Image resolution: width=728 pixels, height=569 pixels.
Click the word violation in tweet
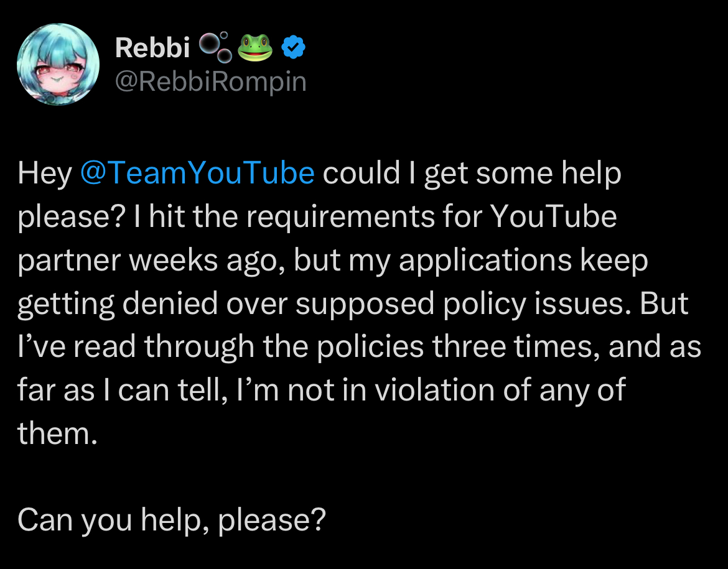(x=434, y=389)
